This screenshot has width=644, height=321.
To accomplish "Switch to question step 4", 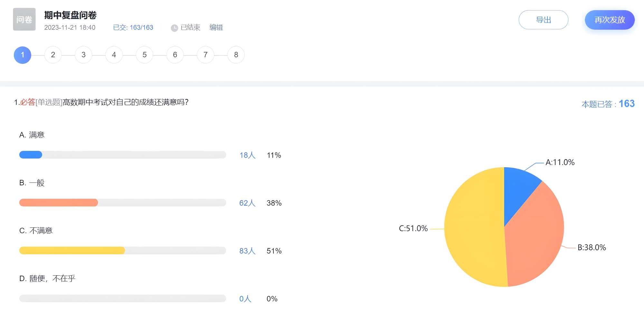I will [114, 55].
